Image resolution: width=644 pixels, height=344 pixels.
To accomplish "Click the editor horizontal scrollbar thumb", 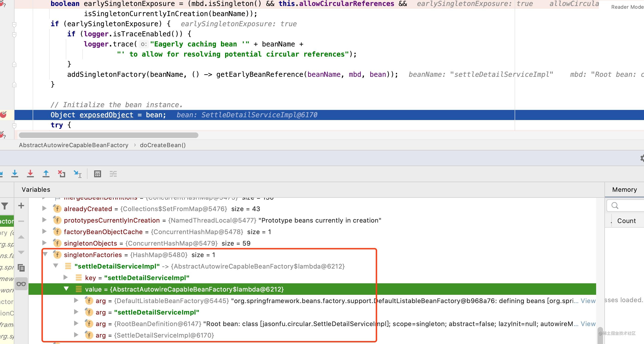I will (x=108, y=135).
